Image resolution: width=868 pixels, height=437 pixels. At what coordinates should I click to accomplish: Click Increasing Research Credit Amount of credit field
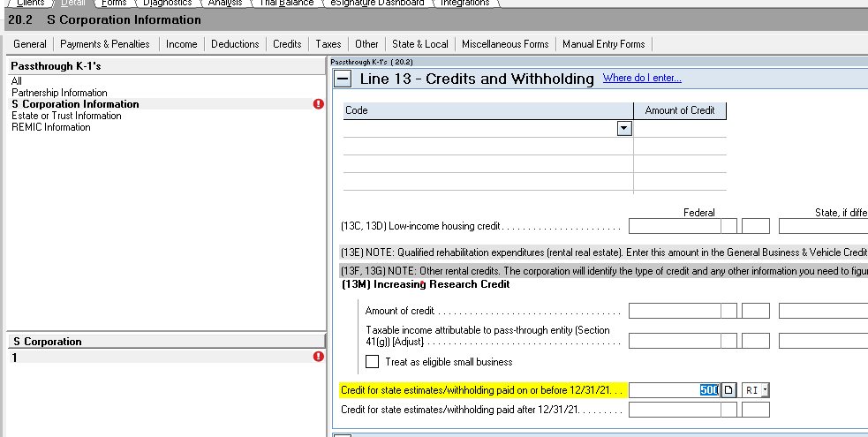coord(675,311)
